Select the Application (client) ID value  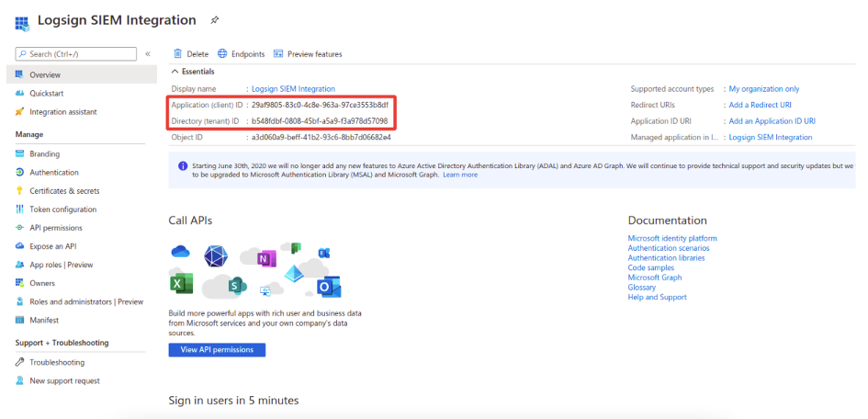pyautogui.click(x=320, y=105)
